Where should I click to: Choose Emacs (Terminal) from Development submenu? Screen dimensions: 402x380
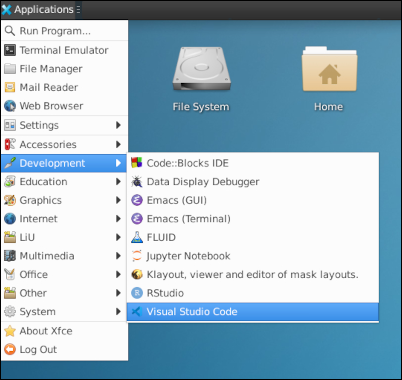pos(253,219)
